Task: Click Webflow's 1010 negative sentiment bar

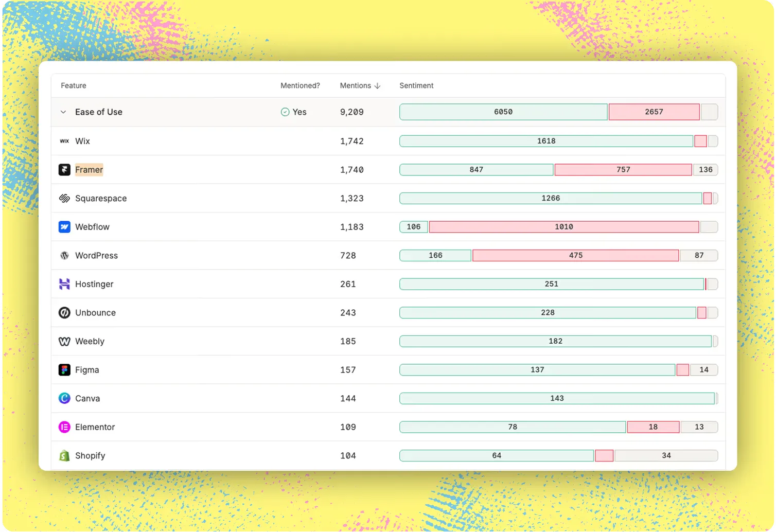Action: click(564, 227)
